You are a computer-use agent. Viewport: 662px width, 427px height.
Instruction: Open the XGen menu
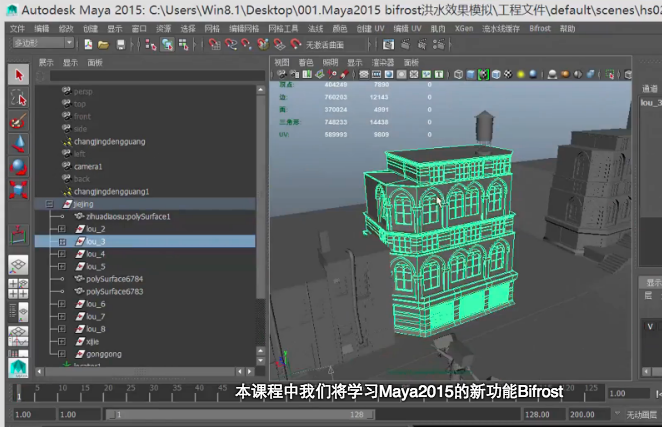(464, 29)
